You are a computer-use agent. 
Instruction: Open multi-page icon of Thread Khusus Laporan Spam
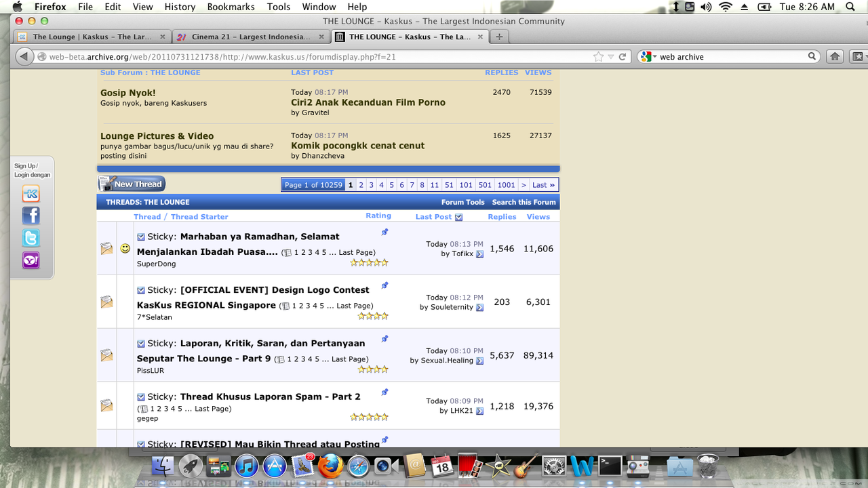click(144, 409)
